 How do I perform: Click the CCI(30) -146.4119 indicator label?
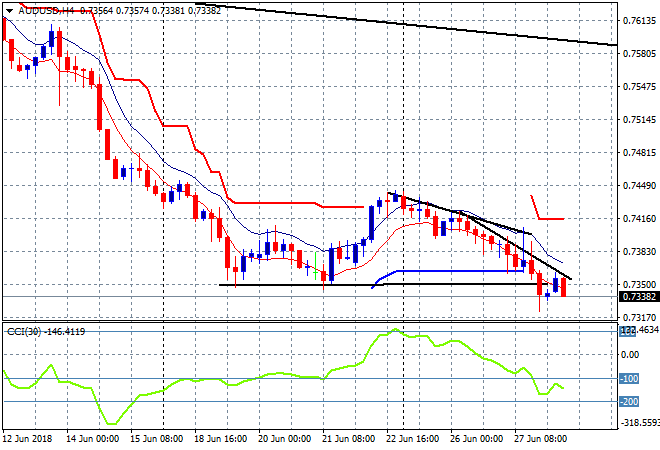46,332
